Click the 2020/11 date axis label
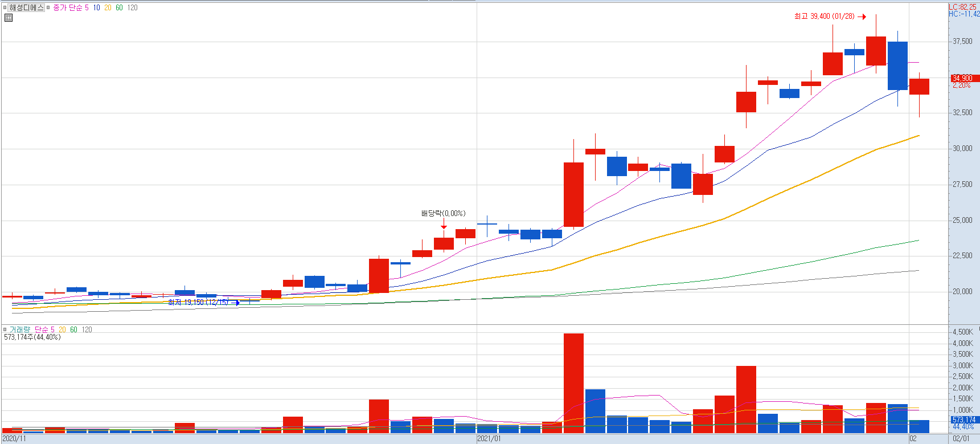980x444 pixels. click(x=14, y=439)
